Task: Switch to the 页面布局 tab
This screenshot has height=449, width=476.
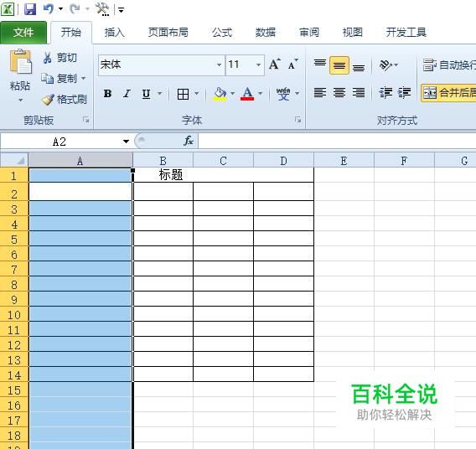Action: [x=168, y=32]
